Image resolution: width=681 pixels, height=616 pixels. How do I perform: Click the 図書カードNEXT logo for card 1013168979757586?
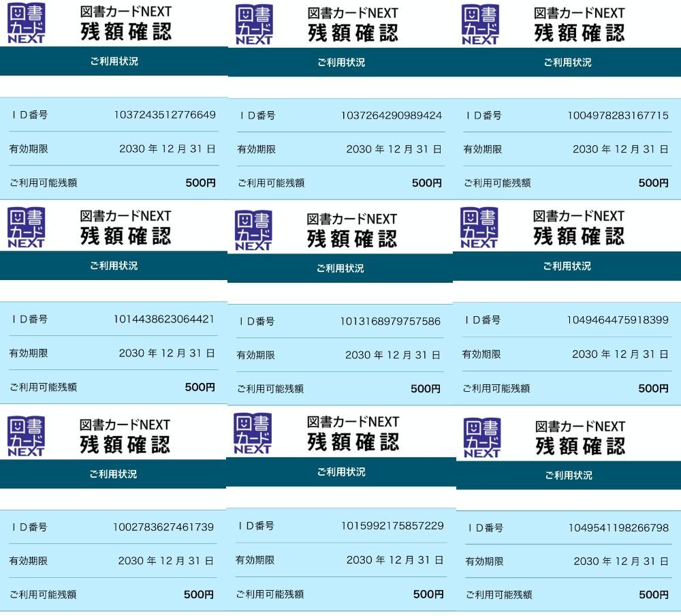click(253, 230)
